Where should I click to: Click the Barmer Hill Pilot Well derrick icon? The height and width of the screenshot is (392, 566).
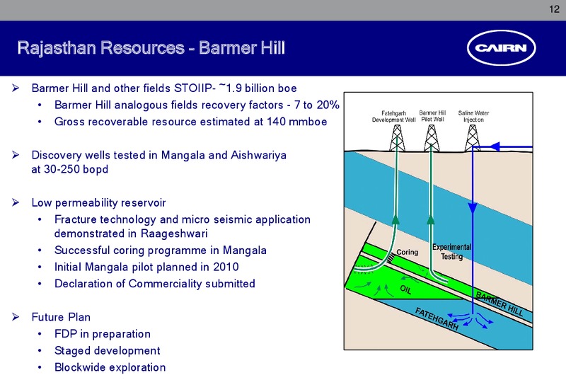coord(432,138)
